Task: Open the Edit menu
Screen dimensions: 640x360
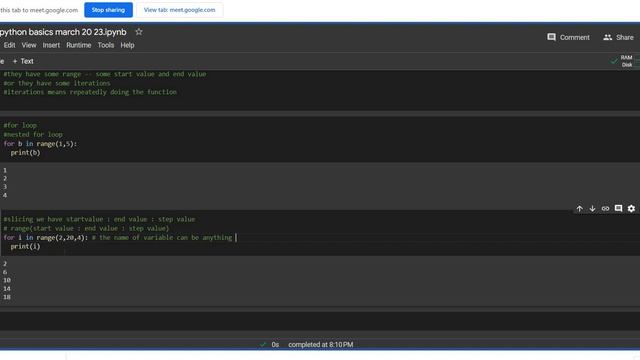Action: click(x=9, y=45)
